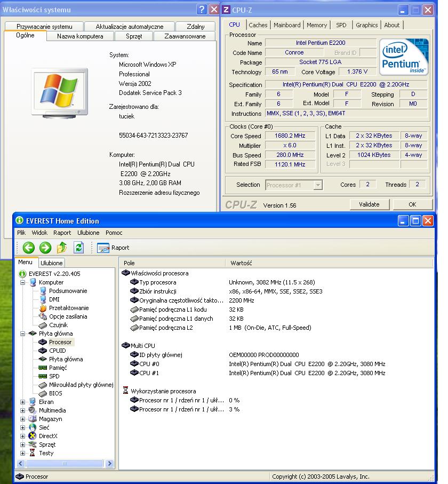Select CPUID in the EVEREST tree
Viewport: 448px width, 484px height.
pos(57,351)
